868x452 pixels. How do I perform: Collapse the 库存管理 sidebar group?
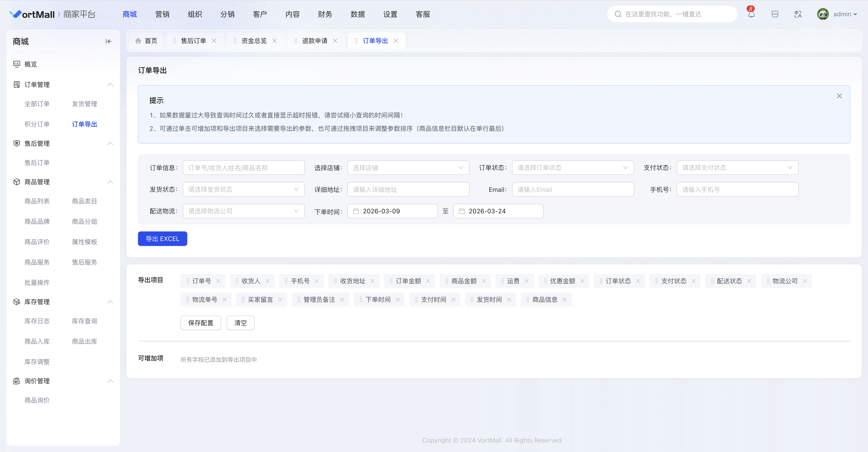tap(110, 302)
